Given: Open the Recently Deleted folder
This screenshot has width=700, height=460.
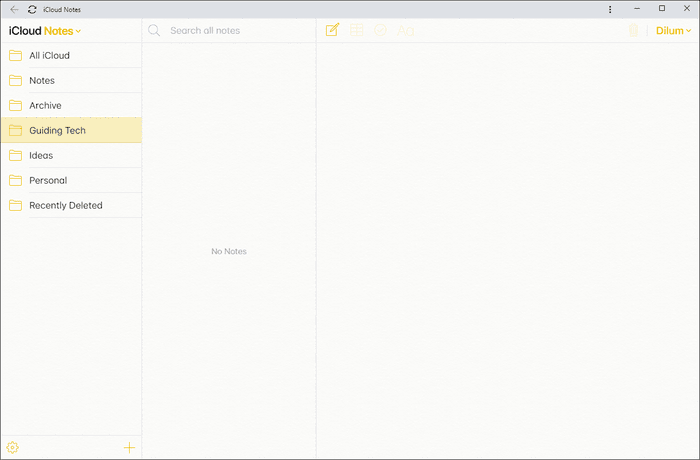Looking at the screenshot, I should 71,205.
